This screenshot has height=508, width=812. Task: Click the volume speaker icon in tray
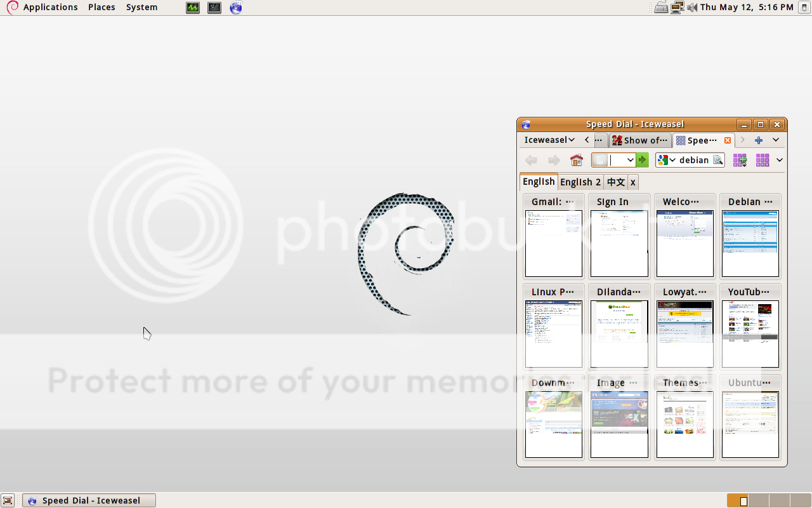tap(691, 8)
